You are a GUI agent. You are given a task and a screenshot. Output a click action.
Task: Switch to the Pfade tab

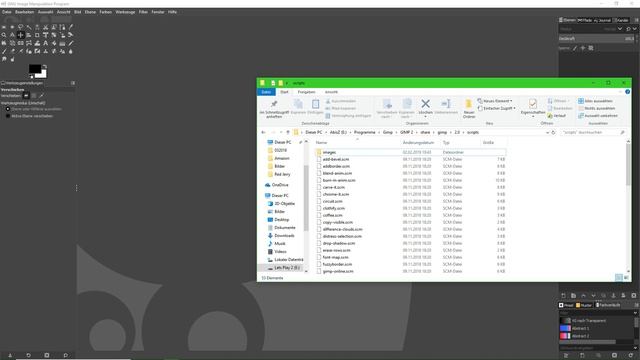click(585, 20)
